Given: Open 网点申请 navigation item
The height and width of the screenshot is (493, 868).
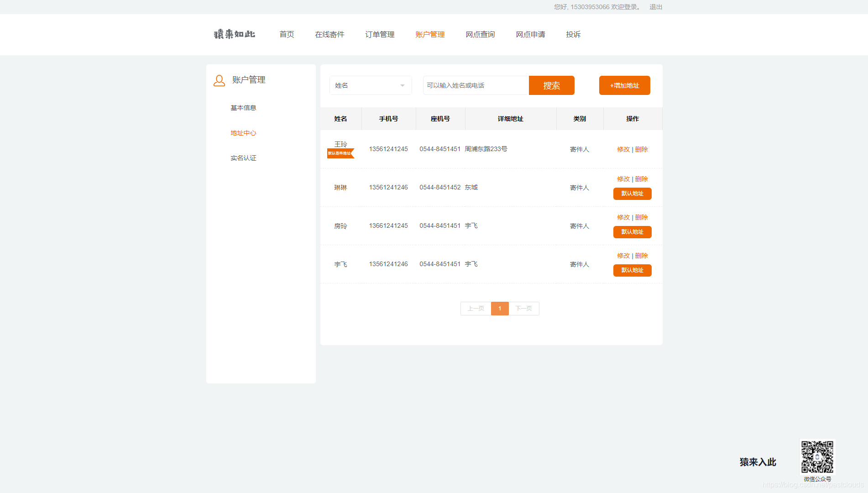Looking at the screenshot, I should click(x=530, y=34).
